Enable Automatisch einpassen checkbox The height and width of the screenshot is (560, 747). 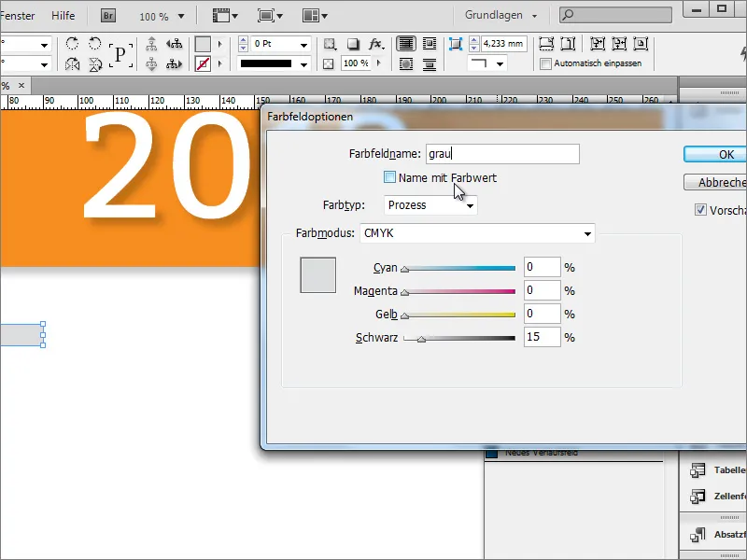545,63
